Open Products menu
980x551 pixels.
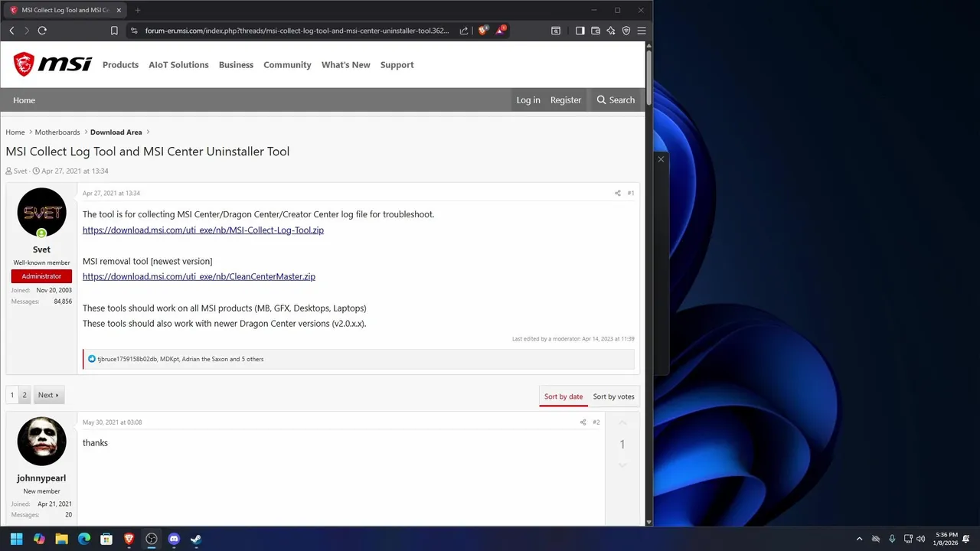[x=120, y=65]
